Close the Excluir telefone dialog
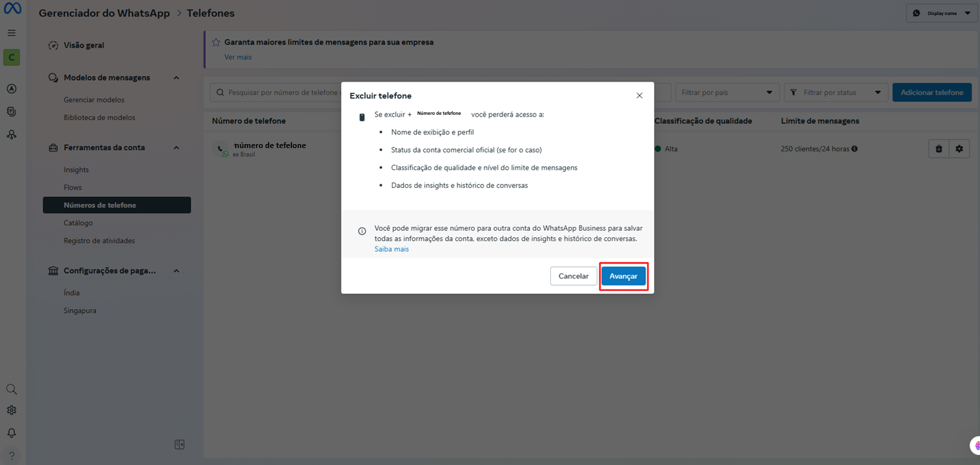Viewport: 980px width, 465px height. point(639,96)
